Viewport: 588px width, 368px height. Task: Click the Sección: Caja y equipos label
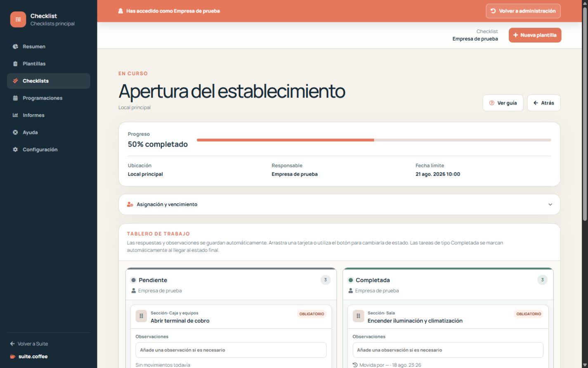point(175,313)
